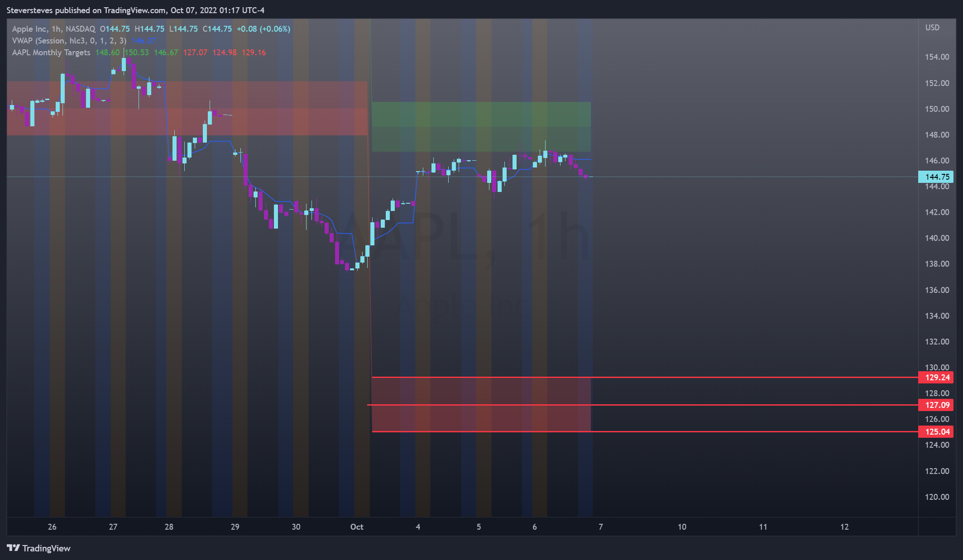Click the 132.00 price axis label
Screen dimensions: 963x560
pos(937,342)
